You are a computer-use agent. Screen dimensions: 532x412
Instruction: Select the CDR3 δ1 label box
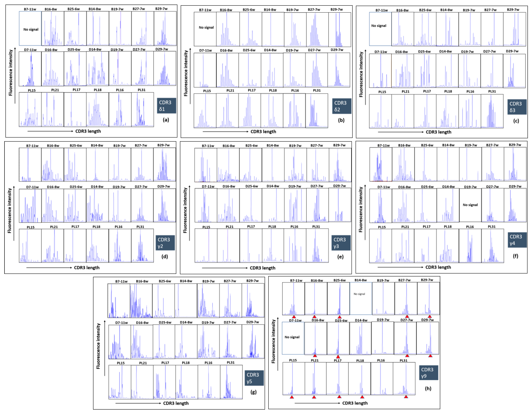166,106
